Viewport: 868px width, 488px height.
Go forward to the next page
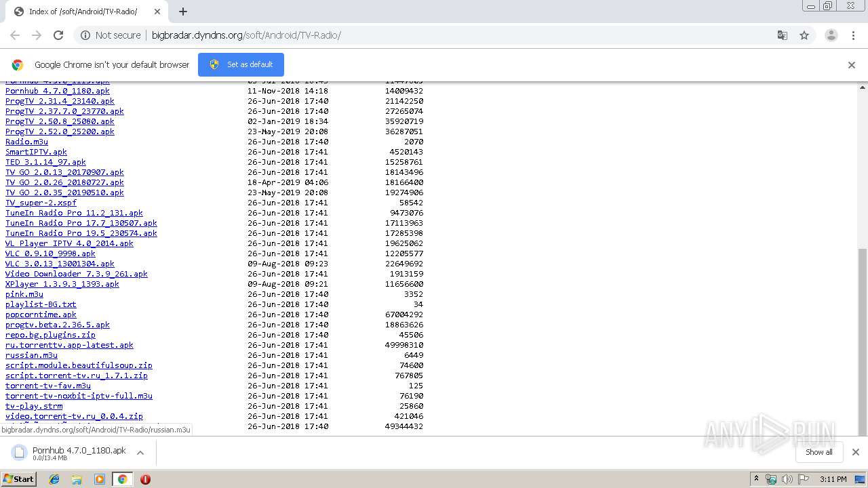pos(37,35)
